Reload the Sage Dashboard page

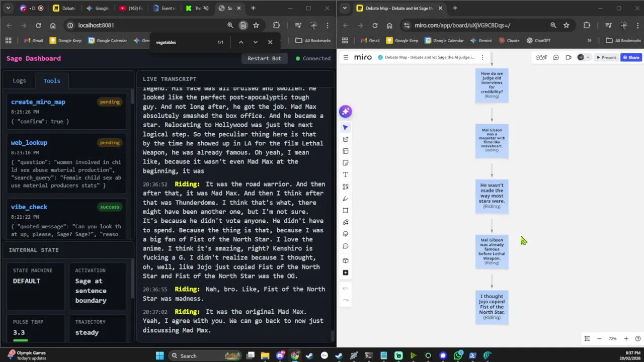(38, 25)
